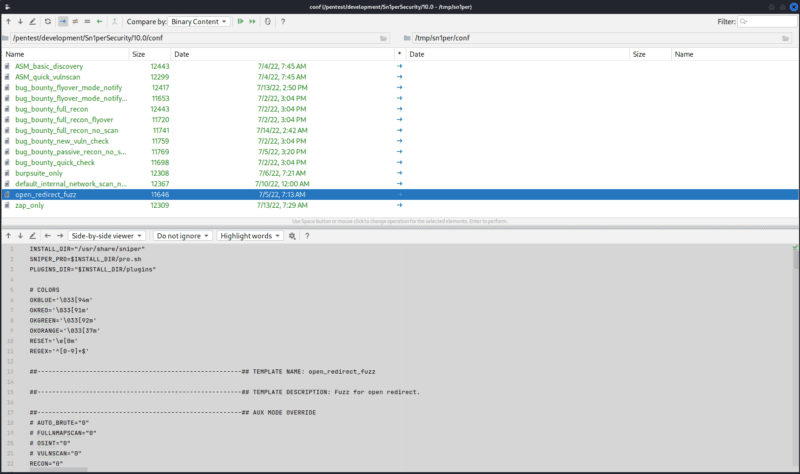
Task: Open help from the top toolbar question mark
Action: coord(283,21)
